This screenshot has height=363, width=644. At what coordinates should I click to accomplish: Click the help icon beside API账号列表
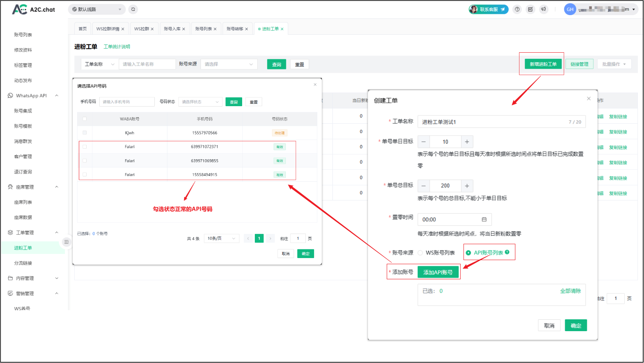(x=507, y=252)
